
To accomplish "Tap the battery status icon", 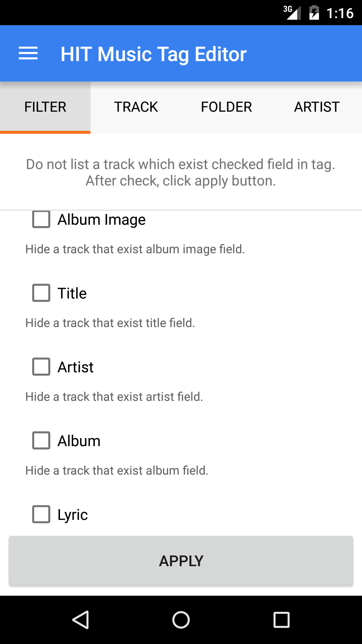I will pyautogui.click(x=314, y=13).
